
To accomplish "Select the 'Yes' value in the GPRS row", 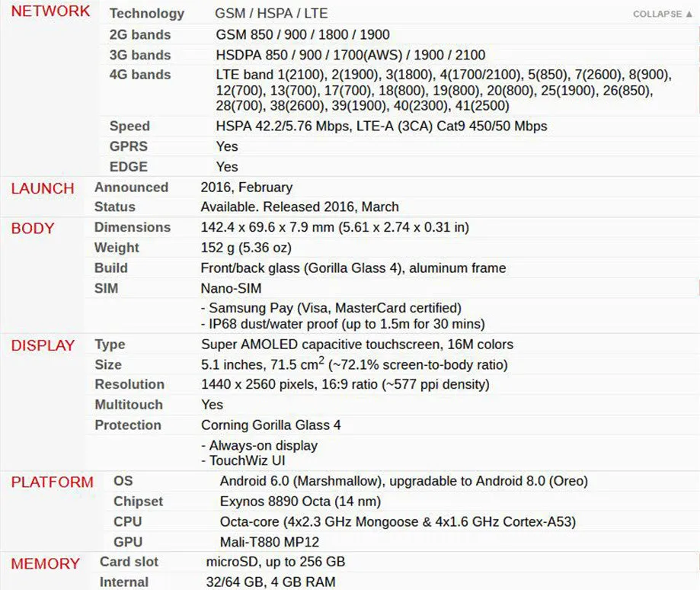I will [x=227, y=146].
